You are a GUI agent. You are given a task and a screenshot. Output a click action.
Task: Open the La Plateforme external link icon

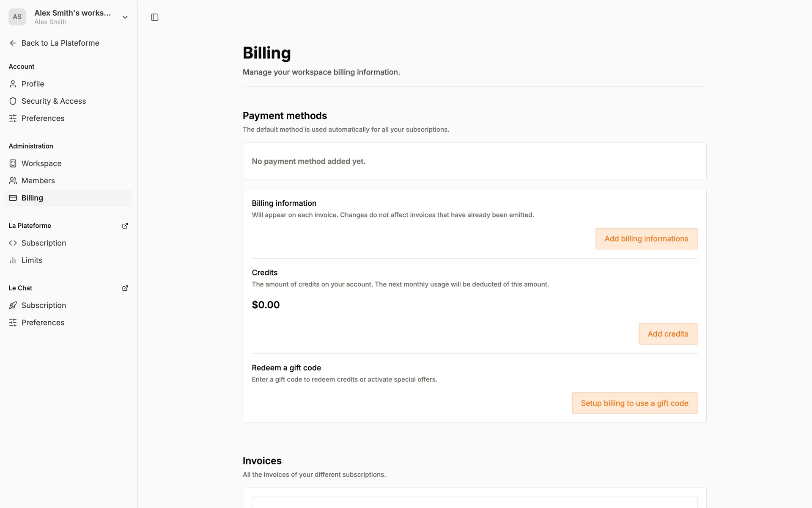[125, 226]
